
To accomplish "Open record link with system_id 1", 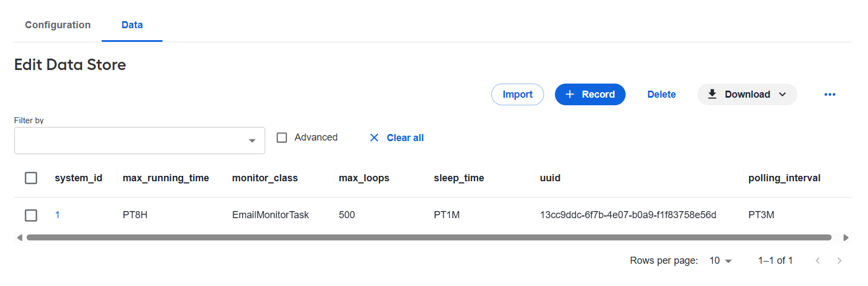I will [x=57, y=215].
